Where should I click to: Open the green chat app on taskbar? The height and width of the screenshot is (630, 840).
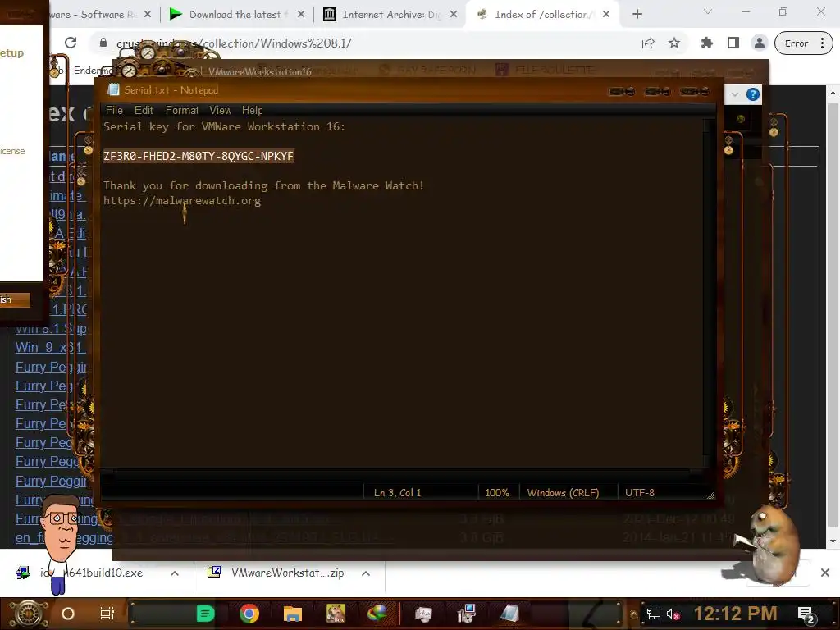[205, 614]
